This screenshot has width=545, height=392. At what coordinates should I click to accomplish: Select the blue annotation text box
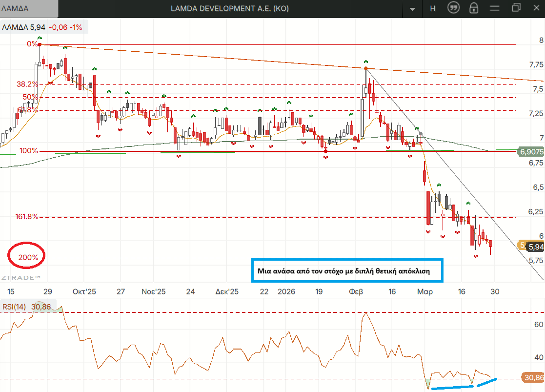[x=346, y=271]
